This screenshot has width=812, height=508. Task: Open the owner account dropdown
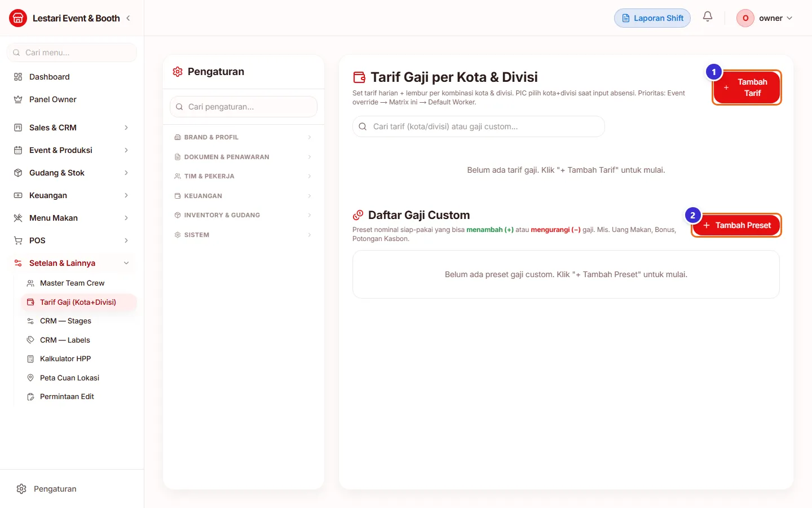point(765,18)
